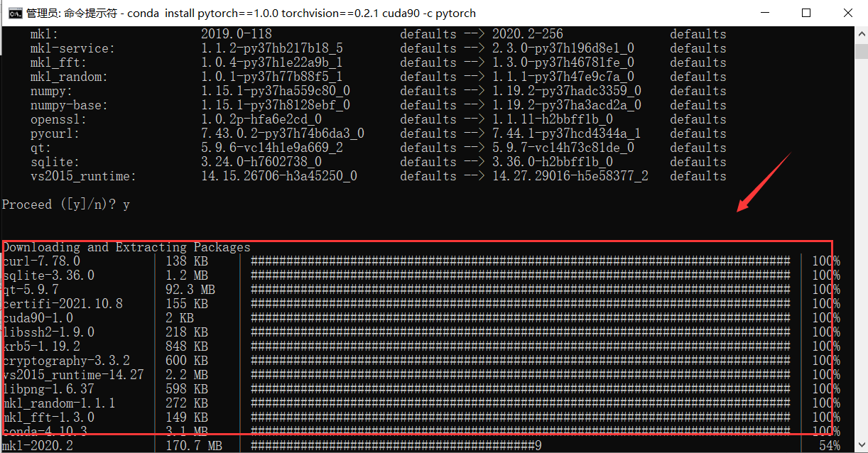The image size is (868, 453).
Task: Click version '5.9.7-vc14h73c81de_0'
Action: 563,148
